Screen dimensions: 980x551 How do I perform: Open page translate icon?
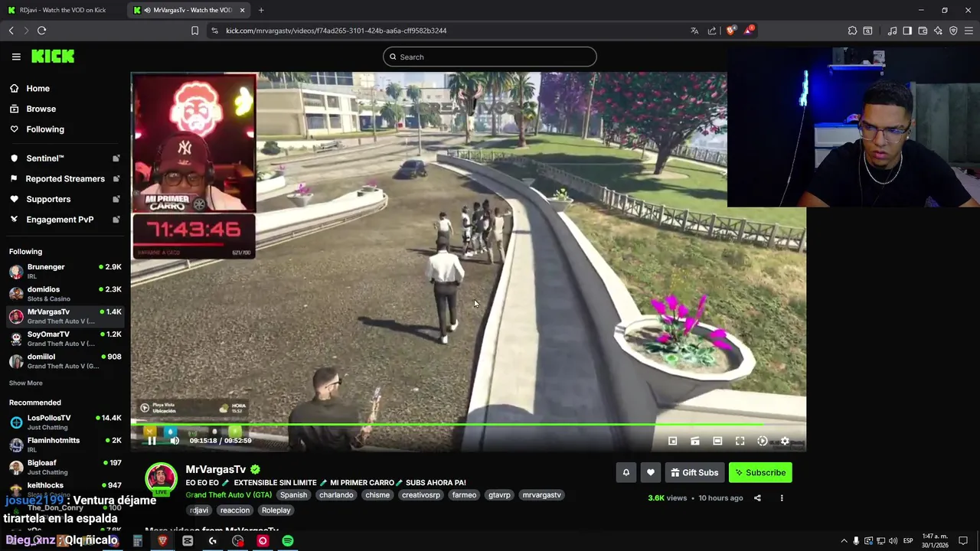pos(694,31)
